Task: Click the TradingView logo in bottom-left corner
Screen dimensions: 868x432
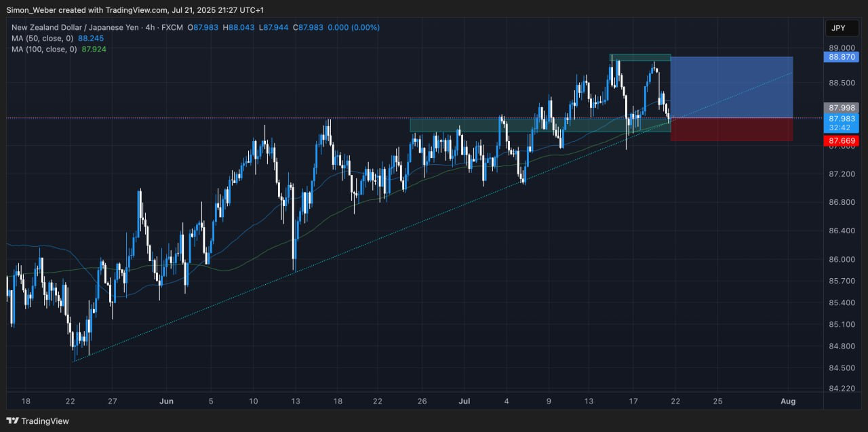Action: point(38,421)
